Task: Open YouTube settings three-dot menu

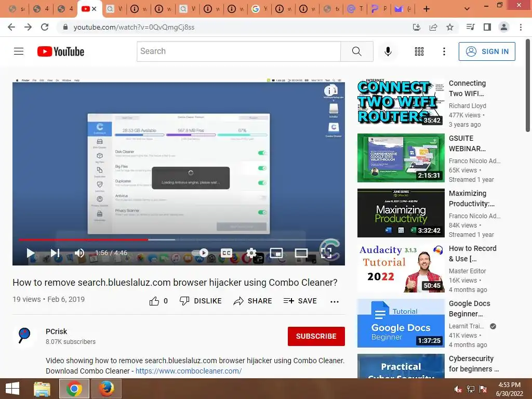Action: click(x=444, y=51)
